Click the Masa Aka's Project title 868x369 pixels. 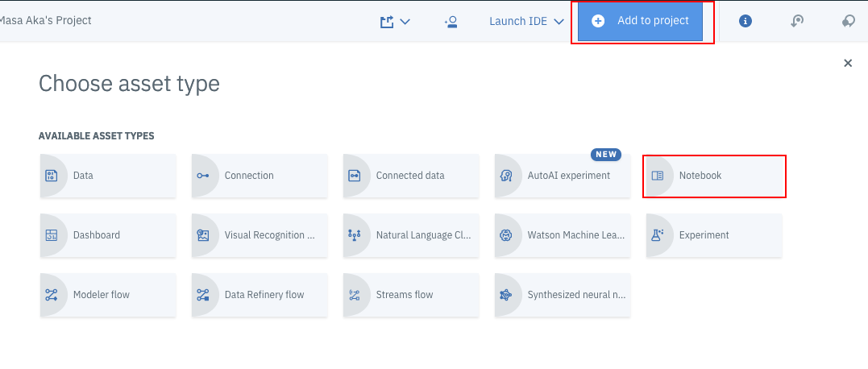45,20
